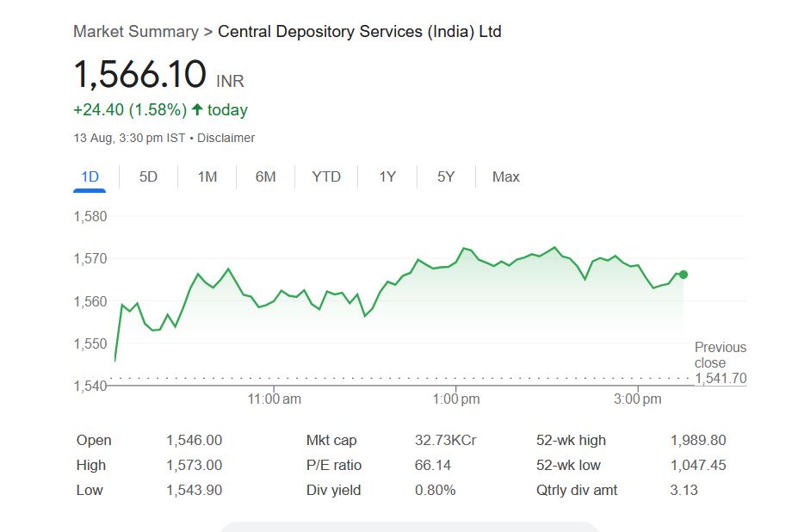Click the 1,566.10 stock price
The image size is (798, 532).
pos(140,74)
